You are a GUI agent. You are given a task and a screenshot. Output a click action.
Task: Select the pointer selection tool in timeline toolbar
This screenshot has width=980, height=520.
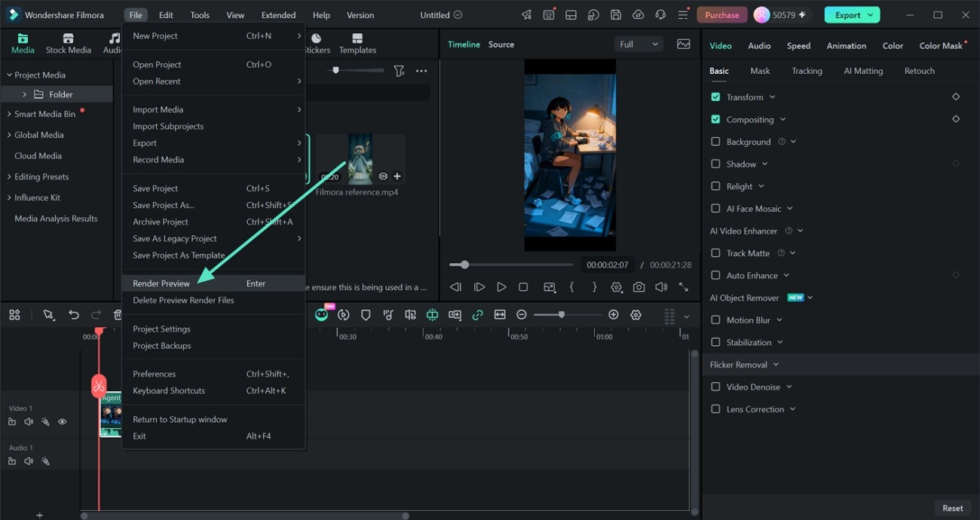click(49, 315)
